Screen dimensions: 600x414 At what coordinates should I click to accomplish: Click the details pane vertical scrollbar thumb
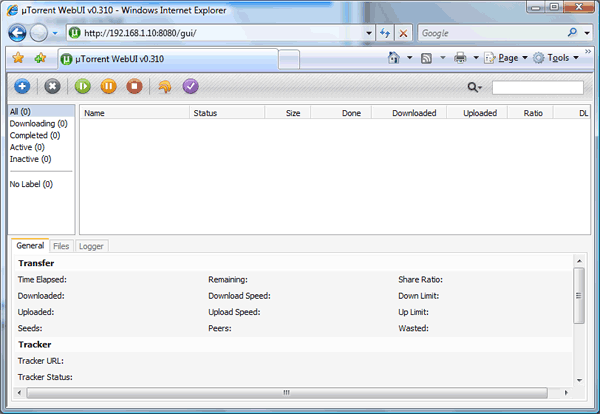click(x=579, y=295)
